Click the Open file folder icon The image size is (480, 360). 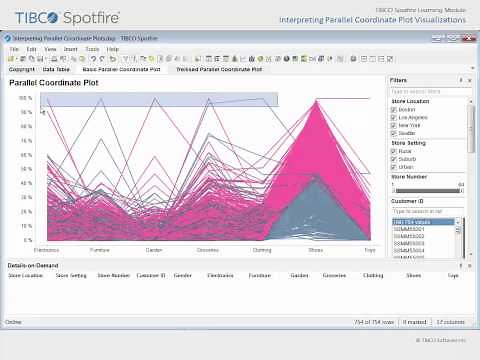[x=11, y=59]
